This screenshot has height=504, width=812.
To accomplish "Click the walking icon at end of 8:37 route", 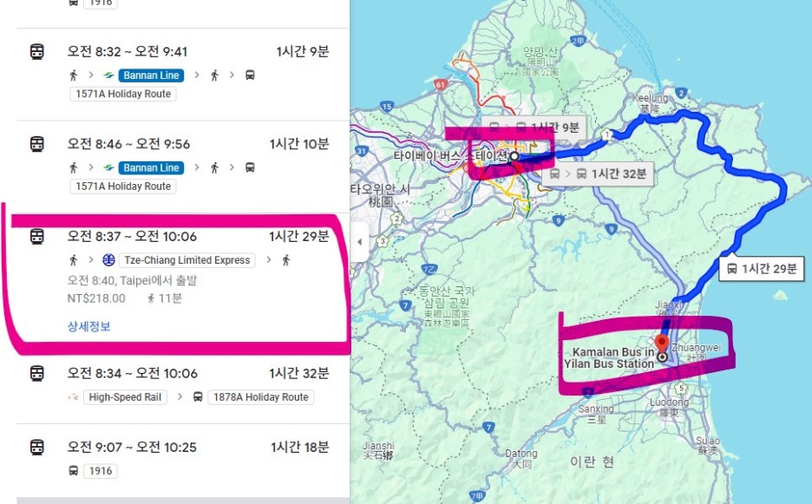I will (x=286, y=260).
